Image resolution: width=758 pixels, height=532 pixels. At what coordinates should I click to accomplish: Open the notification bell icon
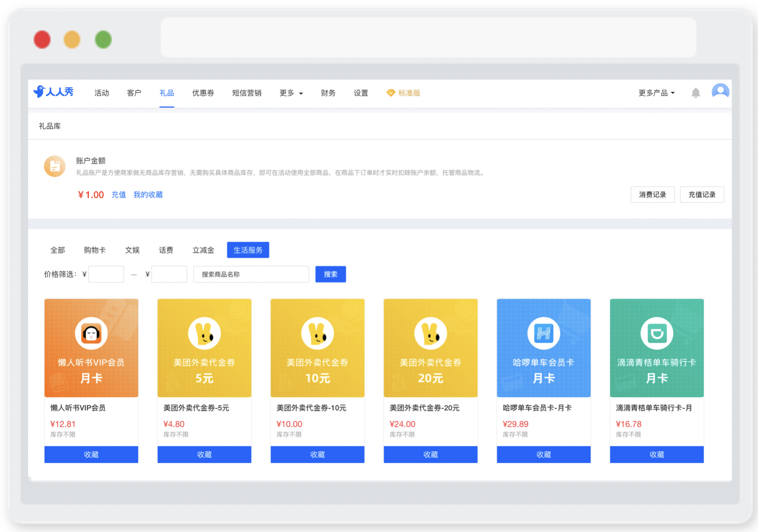[696, 93]
